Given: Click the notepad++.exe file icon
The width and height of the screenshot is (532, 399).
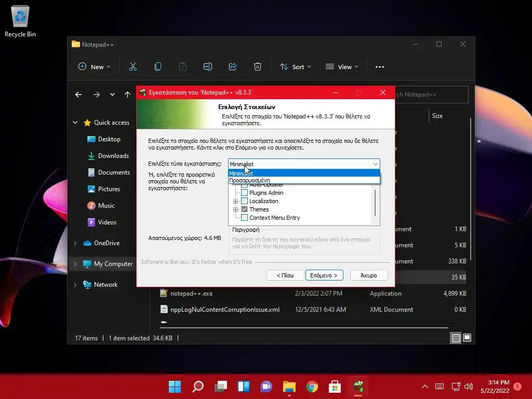Looking at the screenshot, I should tap(164, 293).
